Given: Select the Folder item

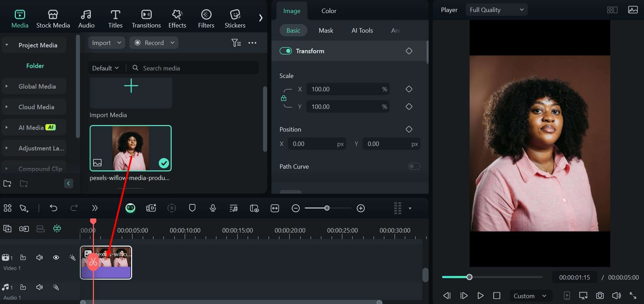Looking at the screenshot, I should 35,66.
